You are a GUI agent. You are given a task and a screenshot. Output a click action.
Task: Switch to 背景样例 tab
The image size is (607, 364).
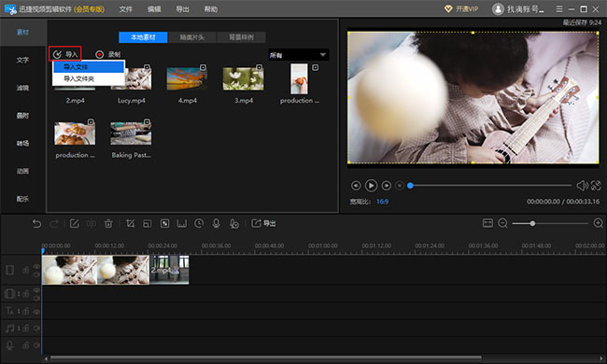[241, 37]
